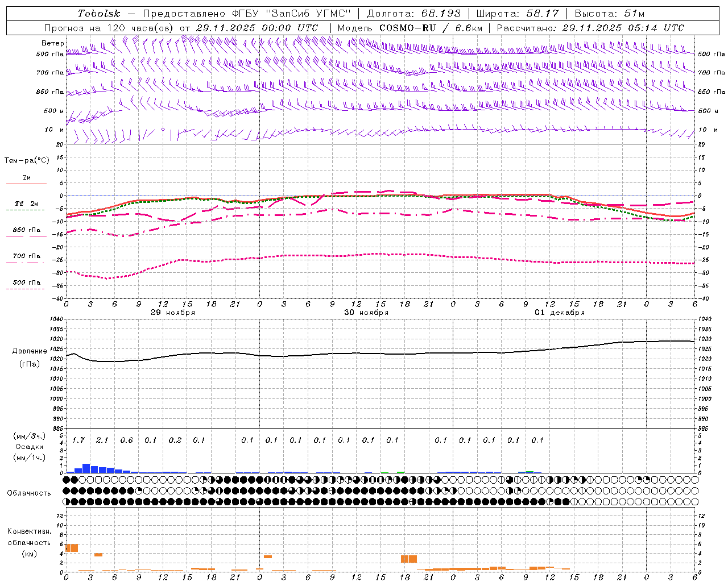The image size is (728, 582).
Task: Click the 'Высота: 51м' value
Action: [x=609, y=14]
